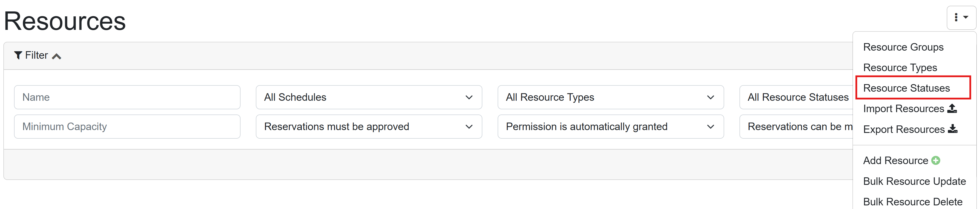Choose Bulk Resource Delete option
This screenshot has width=980, height=209.
click(x=912, y=202)
